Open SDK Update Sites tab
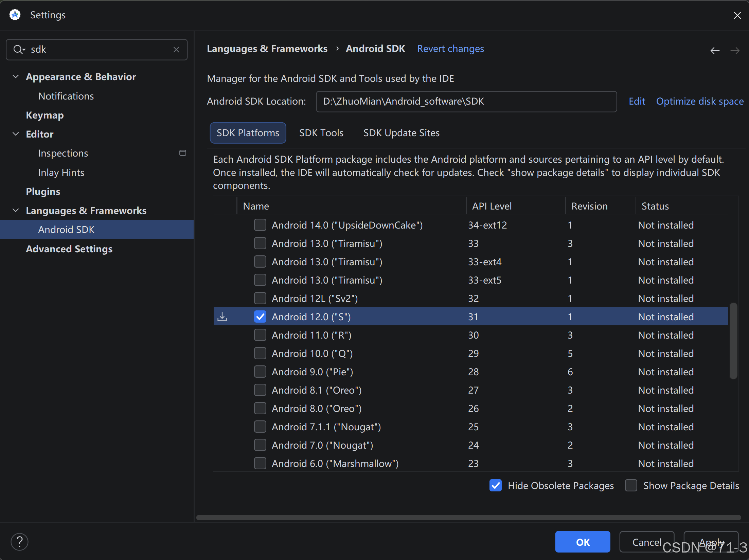The image size is (749, 560). point(401,133)
